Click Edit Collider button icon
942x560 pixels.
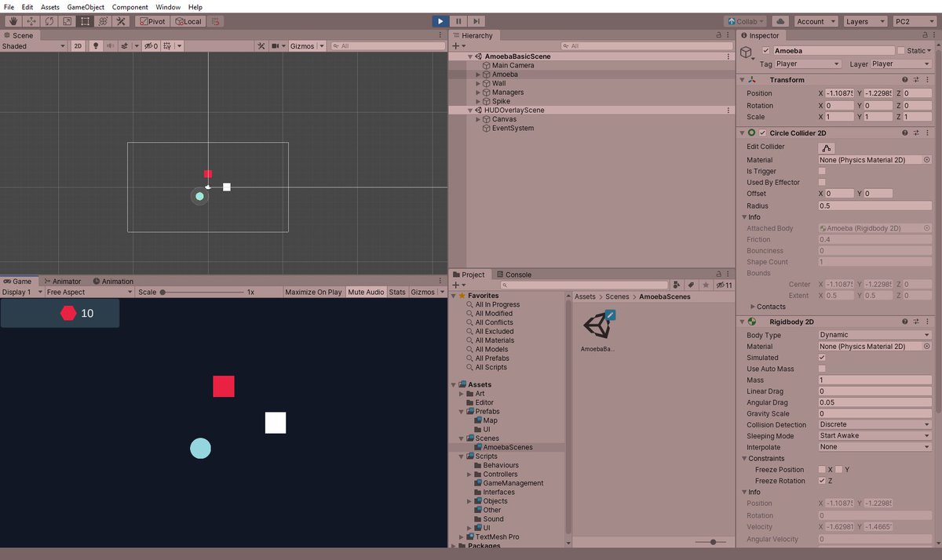point(827,147)
